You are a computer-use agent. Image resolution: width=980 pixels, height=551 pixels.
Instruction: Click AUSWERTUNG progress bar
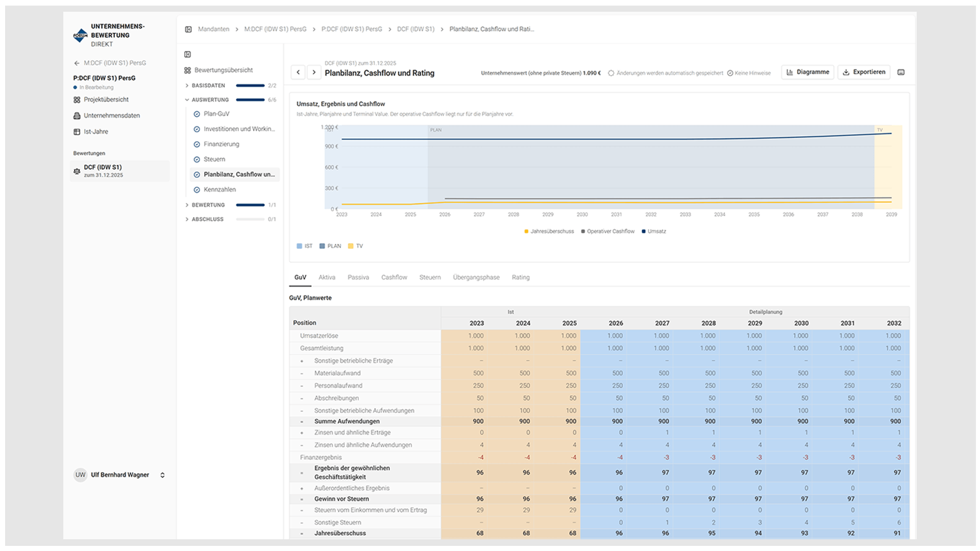[250, 100]
